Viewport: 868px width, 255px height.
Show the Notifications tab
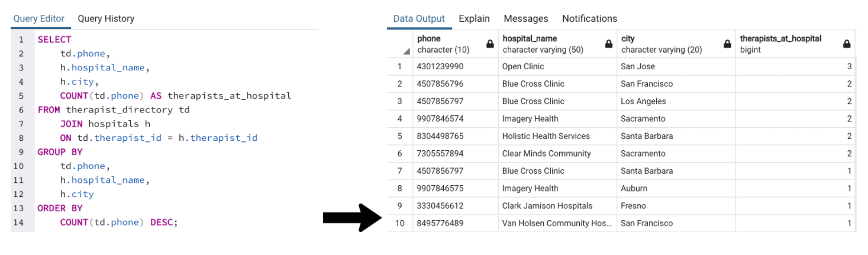click(589, 19)
